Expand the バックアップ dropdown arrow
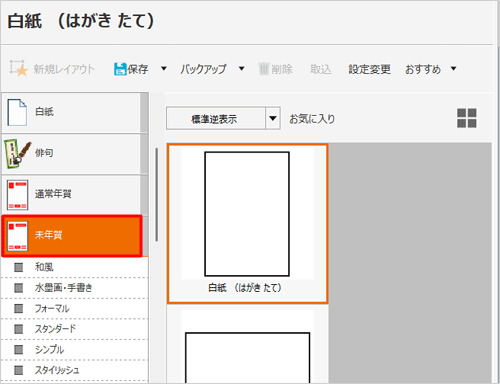This screenshot has height=384, width=500. (242, 69)
